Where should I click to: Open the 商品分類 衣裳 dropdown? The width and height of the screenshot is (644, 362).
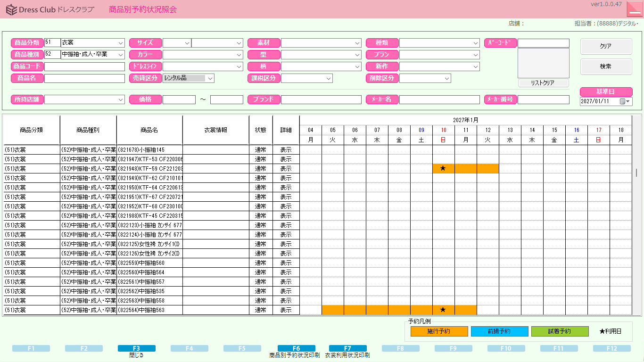click(x=121, y=43)
